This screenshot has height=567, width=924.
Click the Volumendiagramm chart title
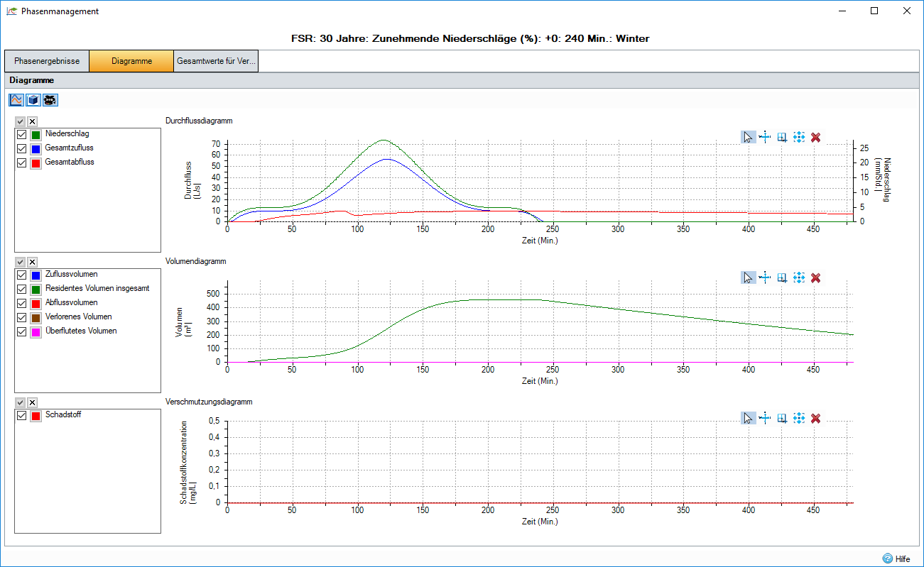(196, 261)
